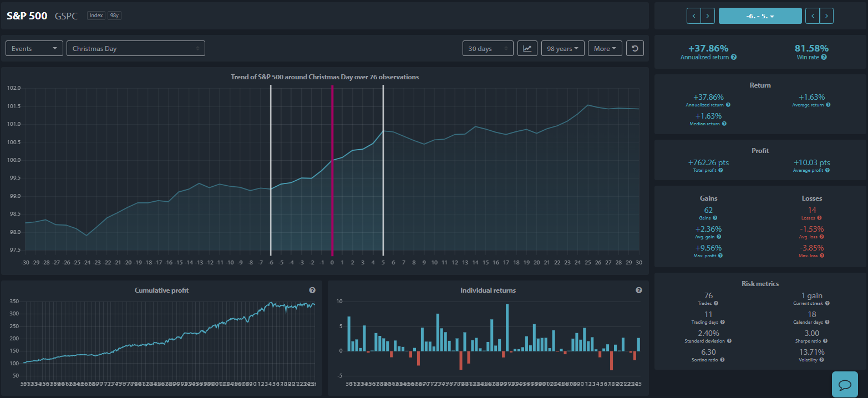Open the chart type line icon button

coord(527,48)
